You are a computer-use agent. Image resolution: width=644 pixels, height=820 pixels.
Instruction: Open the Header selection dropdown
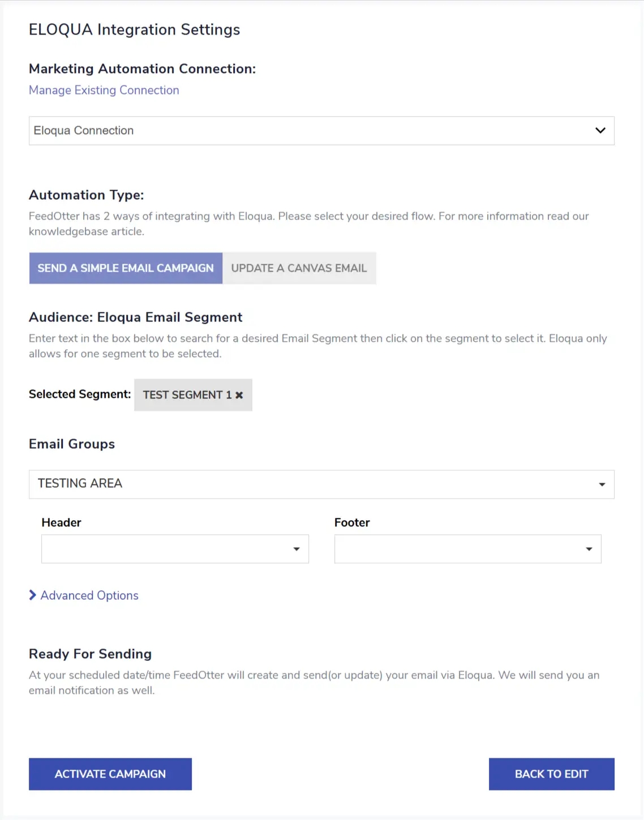click(x=174, y=549)
